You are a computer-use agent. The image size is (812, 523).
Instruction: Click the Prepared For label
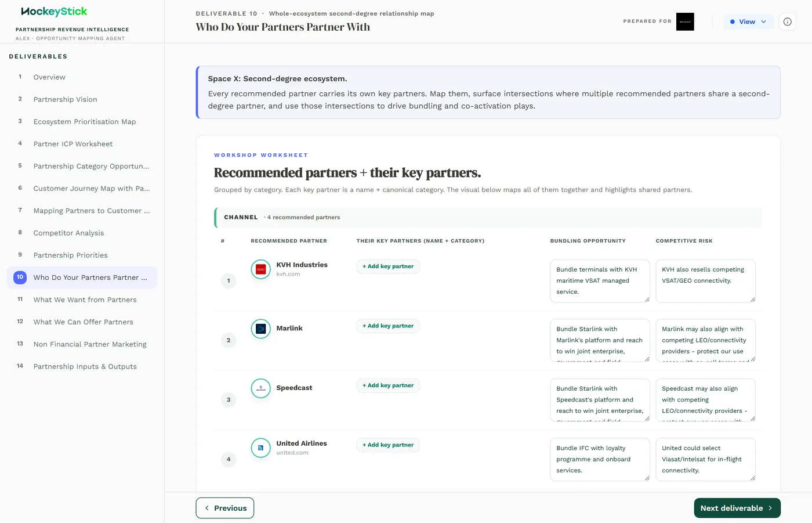coord(647,21)
